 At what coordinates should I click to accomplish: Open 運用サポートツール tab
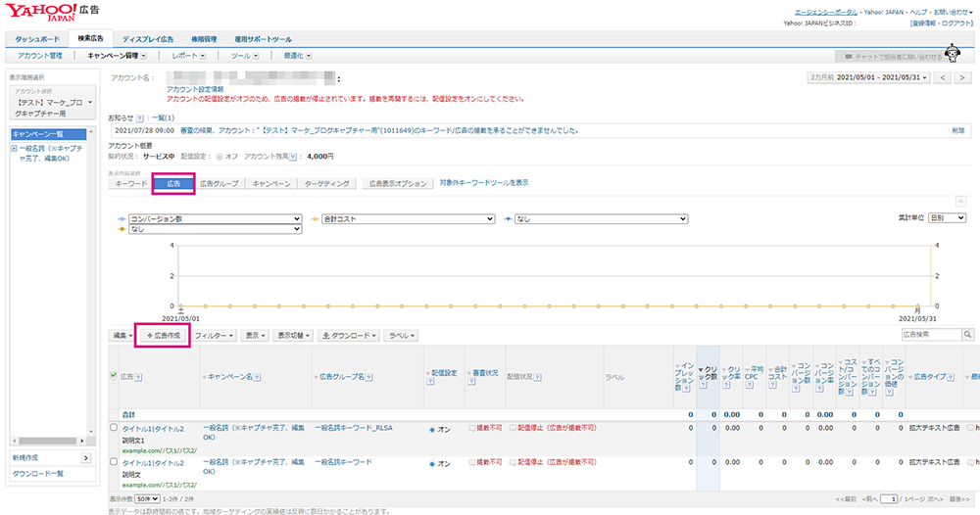coord(263,39)
